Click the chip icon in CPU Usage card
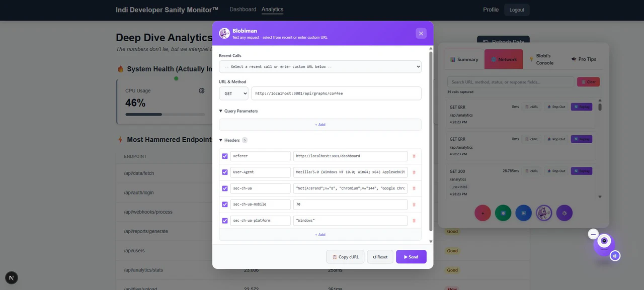The width and height of the screenshot is (644, 290). [202, 90]
